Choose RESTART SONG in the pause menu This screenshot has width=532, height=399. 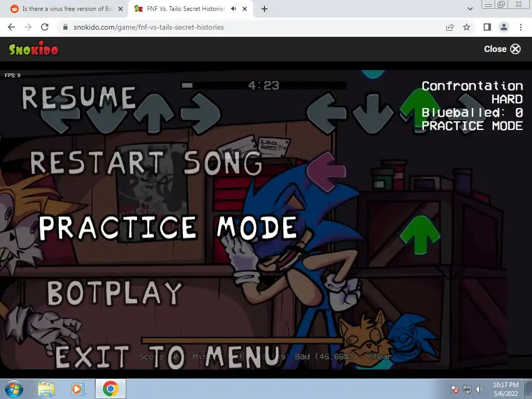coord(147,163)
